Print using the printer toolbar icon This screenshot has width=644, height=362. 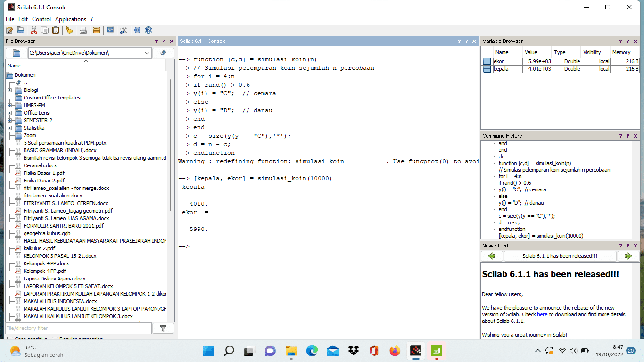point(83,30)
